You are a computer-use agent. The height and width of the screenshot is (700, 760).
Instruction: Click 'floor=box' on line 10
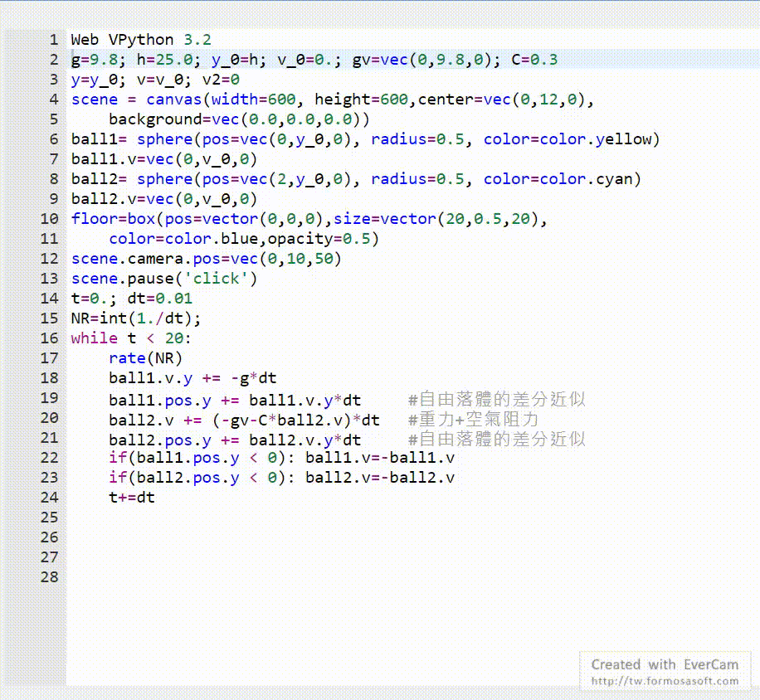[x=113, y=219]
